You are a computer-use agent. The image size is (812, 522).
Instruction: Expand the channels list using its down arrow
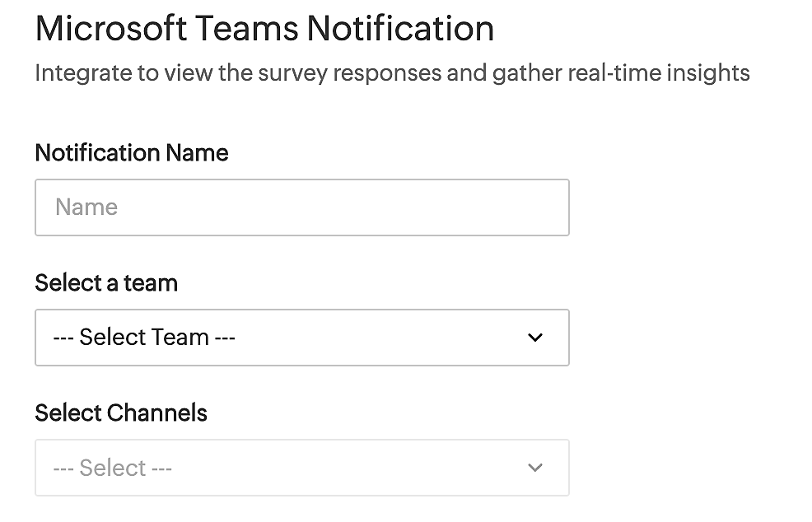tap(535, 468)
